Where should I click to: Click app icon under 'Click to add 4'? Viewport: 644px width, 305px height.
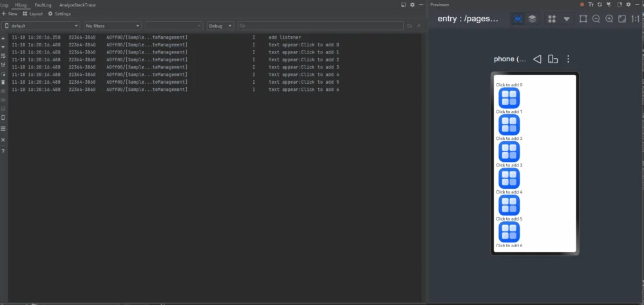(509, 205)
